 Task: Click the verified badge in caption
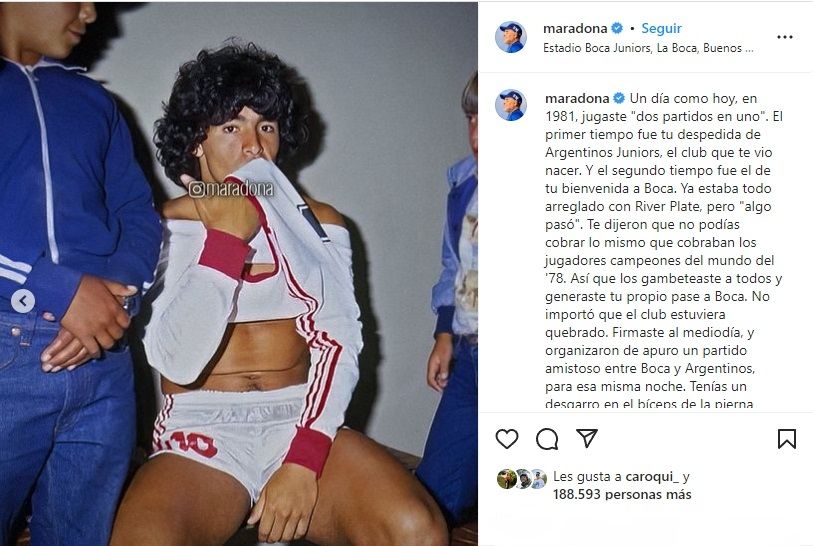click(x=619, y=99)
